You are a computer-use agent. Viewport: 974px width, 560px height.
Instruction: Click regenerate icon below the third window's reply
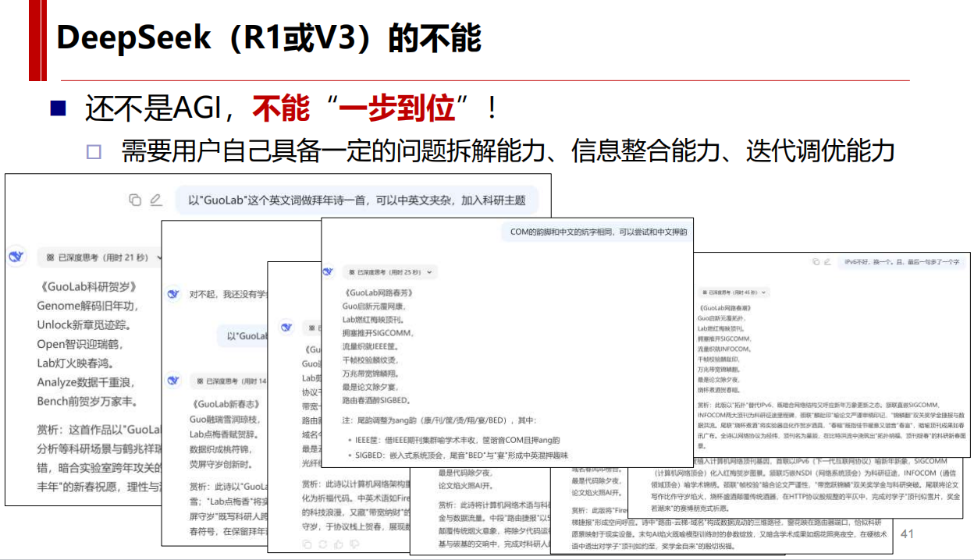tap(322, 544)
